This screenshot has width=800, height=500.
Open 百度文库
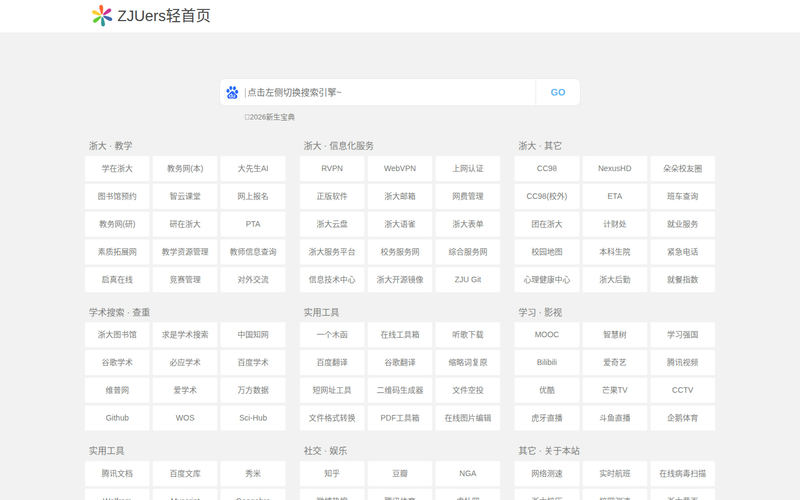[185, 473]
